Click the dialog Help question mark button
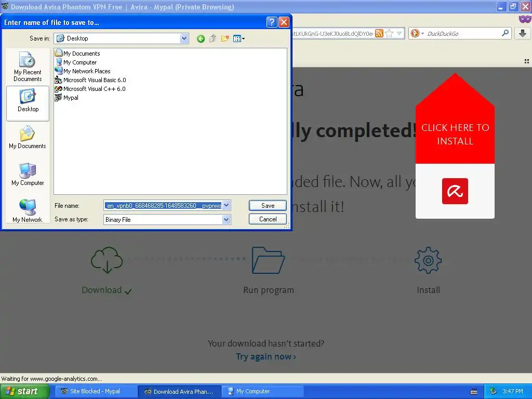Screen dimensions: 532x399 pyautogui.click(x=272, y=22)
